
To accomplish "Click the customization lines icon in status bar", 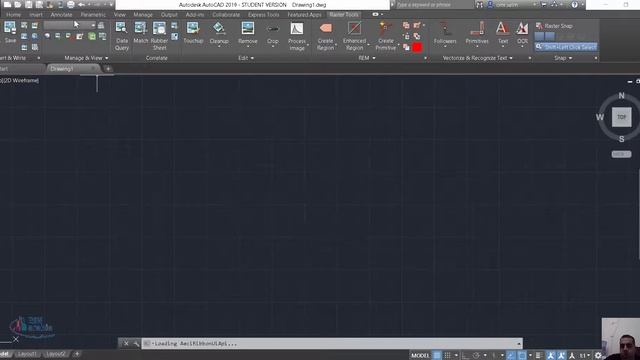I will (x=538, y=356).
